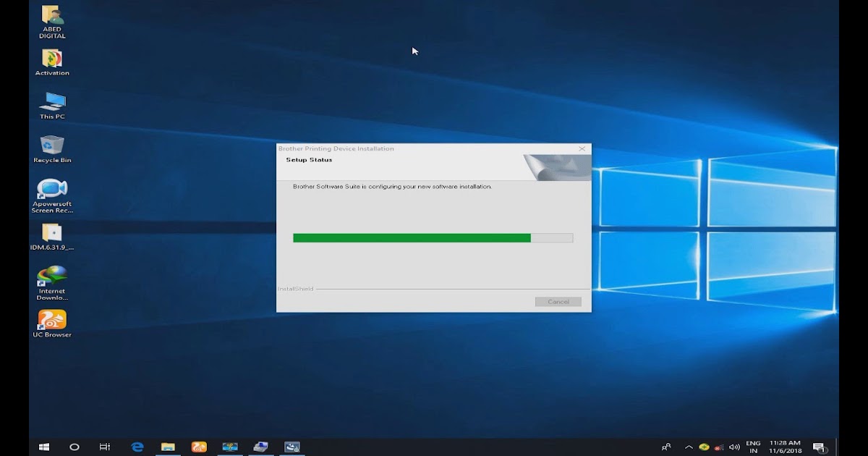
Task: Open volume control in system tray
Action: pyautogui.click(x=735, y=447)
